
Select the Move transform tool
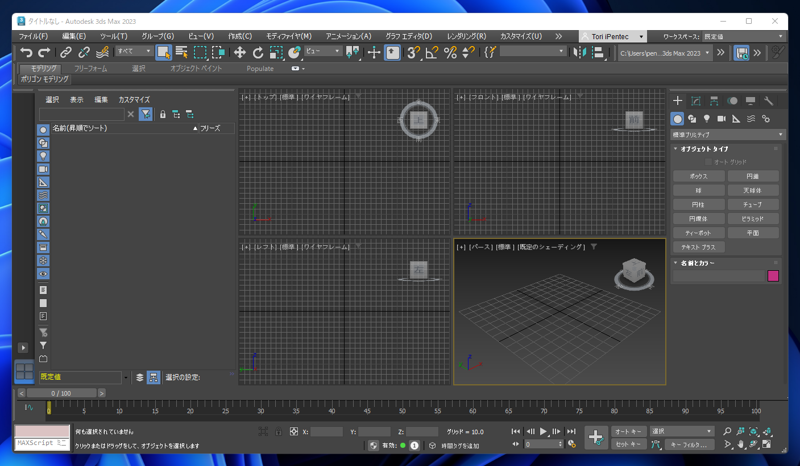[x=240, y=52]
